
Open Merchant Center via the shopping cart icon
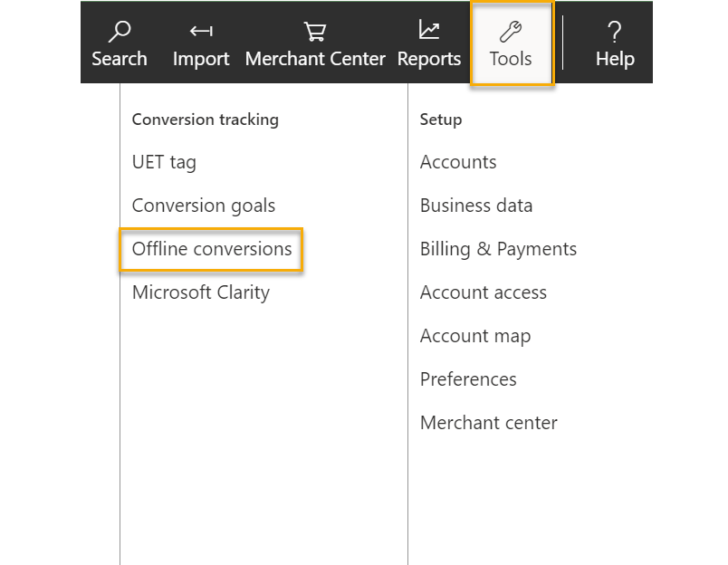[315, 32]
